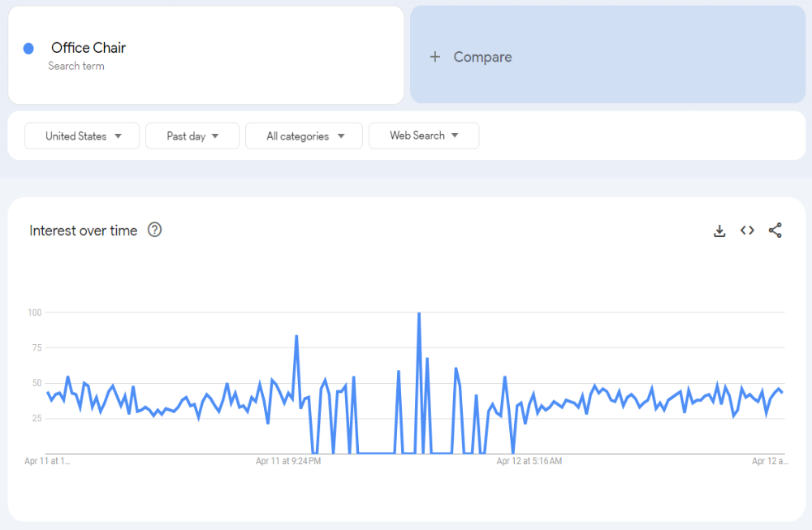812x530 pixels.
Task: Click the Apr 11 at 9:24 PM label
Action: tap(288, 461)
